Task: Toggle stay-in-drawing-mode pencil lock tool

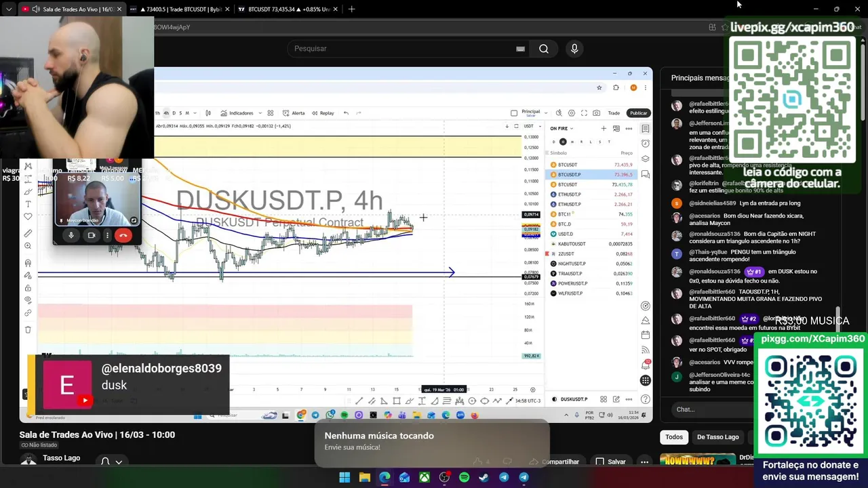Action: coord(28,275)
